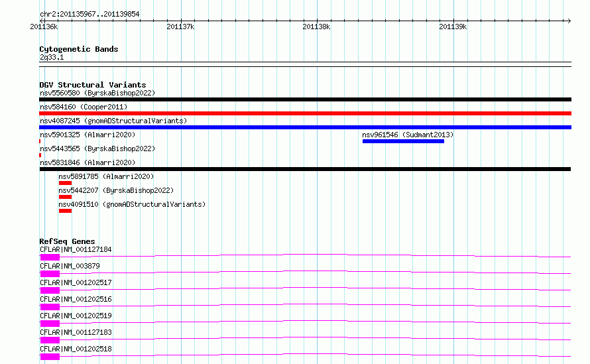Open nsv5442207 (ByrskaBishop2022) variant label
The image size is (590, 364).
coord(116,190)
